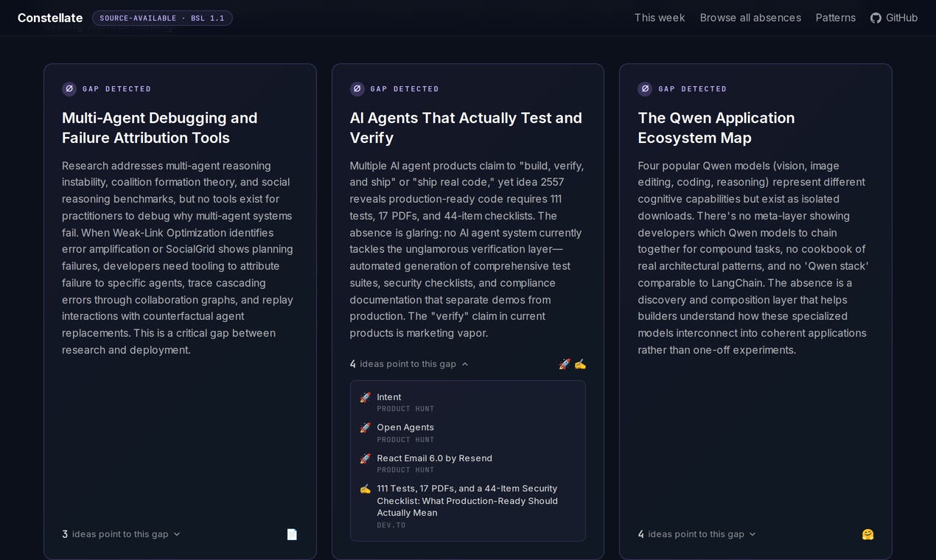Click writing hand icon beside 111 Tests article
Viewport: 936px width, 560px height.
click(x=365, y=489)
